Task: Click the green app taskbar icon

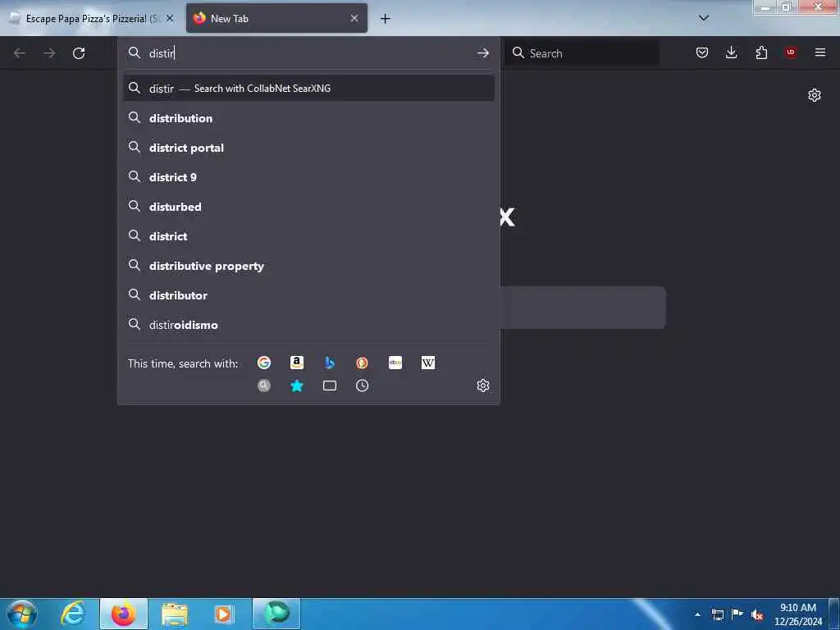Action: [276, 614]
